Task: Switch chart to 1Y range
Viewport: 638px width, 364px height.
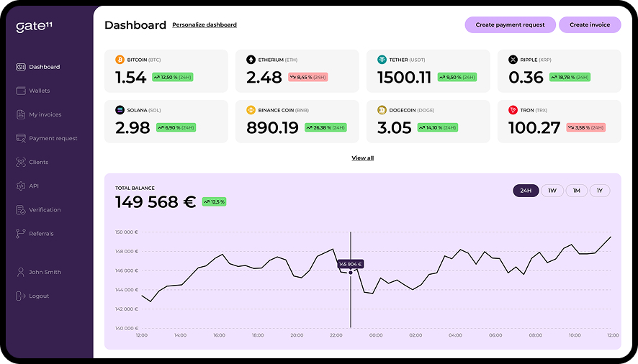Action: [x=599, y=191]
